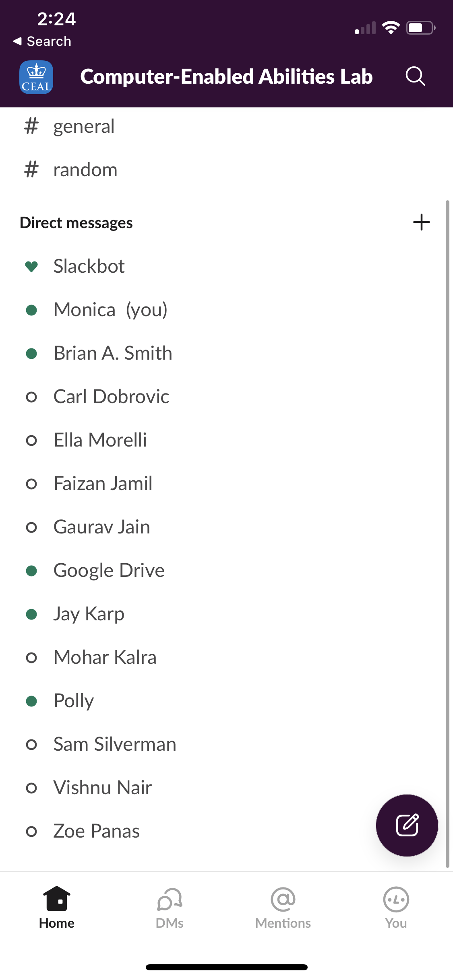The height and width of the screenshot is (980, 453).
Task: Tap the search magnifier icon
Action: coord(415,76)
